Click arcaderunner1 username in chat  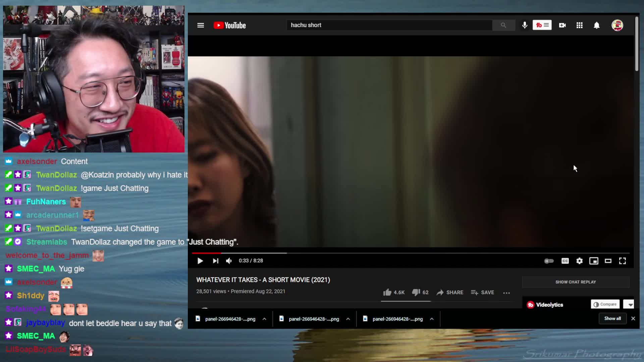pos(52,215)
